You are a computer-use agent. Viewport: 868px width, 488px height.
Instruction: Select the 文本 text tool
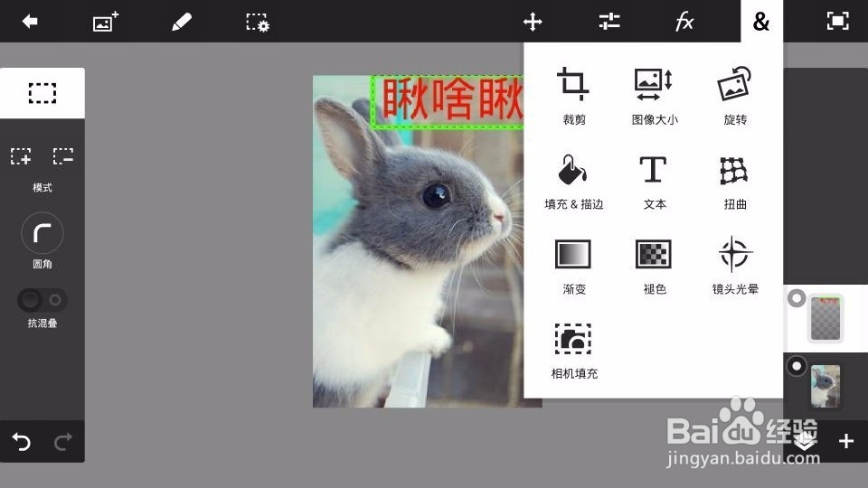(655, 182)
